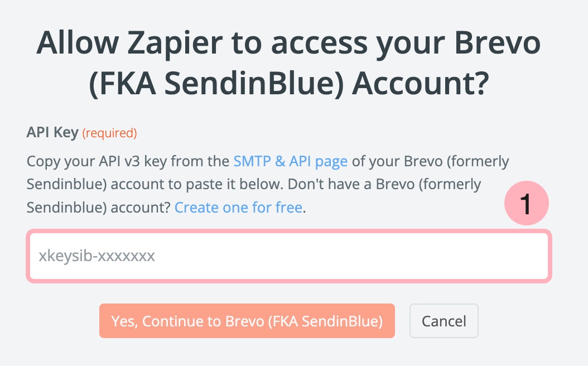588x366 pixels.
Task: Select the xkeysib-xxxxxxx placeholder area
Action: tap(95, 256)
